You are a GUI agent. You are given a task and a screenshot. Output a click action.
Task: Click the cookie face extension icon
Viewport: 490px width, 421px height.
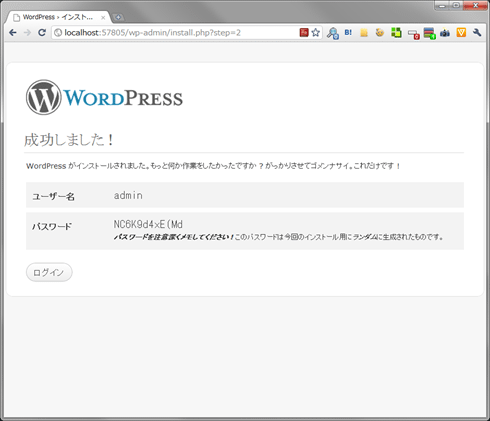pos(380,32)
